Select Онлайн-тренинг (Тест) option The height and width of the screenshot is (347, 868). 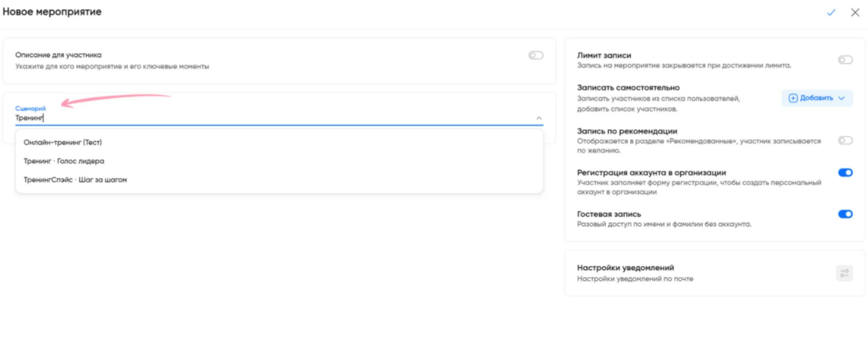tap(63, 143)
